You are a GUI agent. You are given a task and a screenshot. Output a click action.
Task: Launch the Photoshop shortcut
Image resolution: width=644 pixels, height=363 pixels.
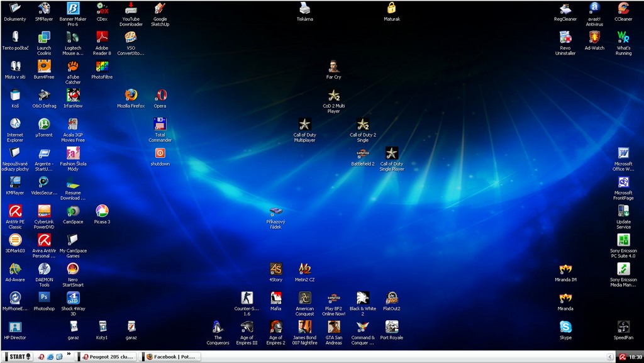pos(44,298)
